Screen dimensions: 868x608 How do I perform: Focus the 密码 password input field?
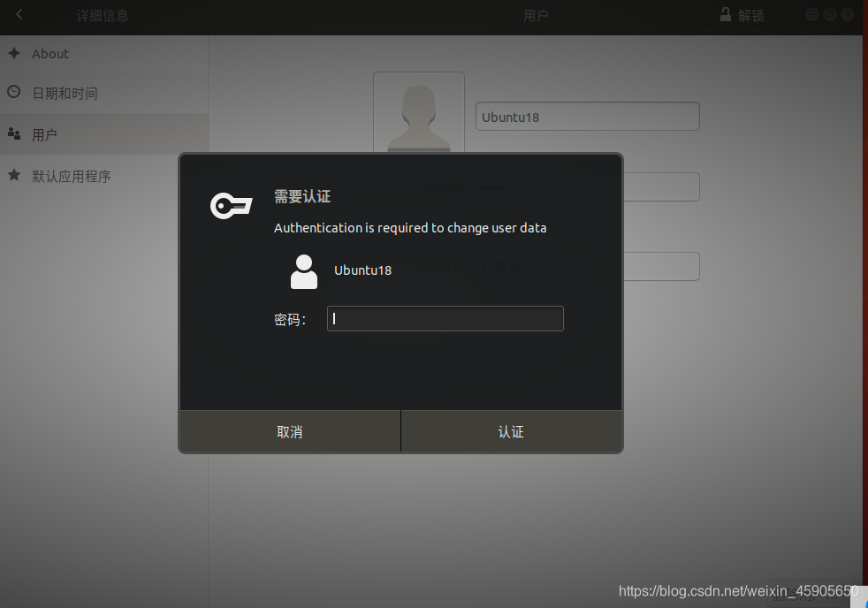click(445, 318)
